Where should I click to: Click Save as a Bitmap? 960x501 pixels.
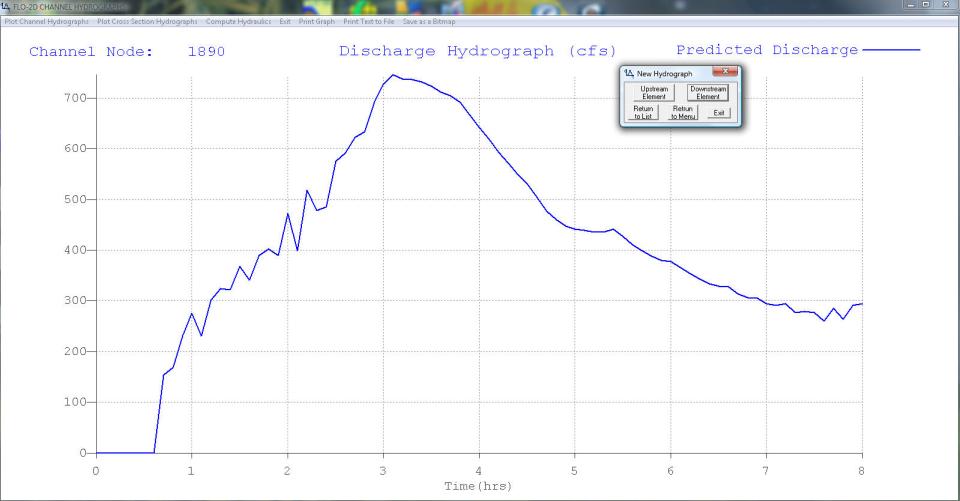431,21
